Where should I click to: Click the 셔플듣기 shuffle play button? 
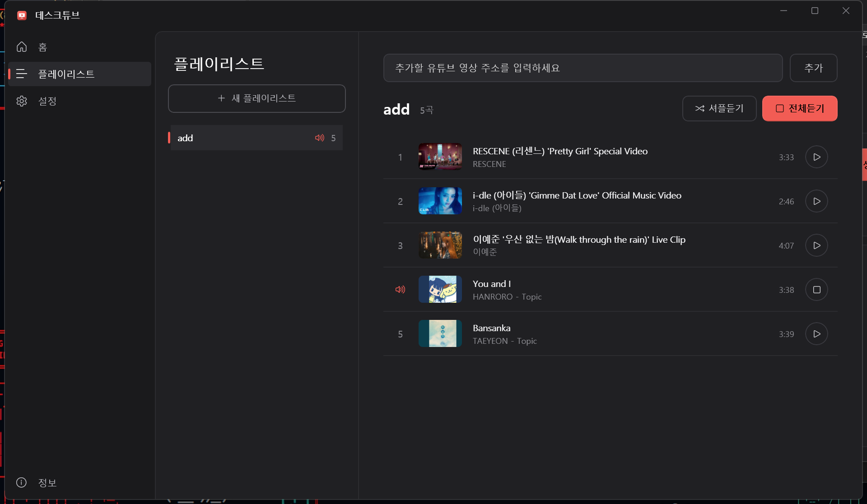coord(719,108)
